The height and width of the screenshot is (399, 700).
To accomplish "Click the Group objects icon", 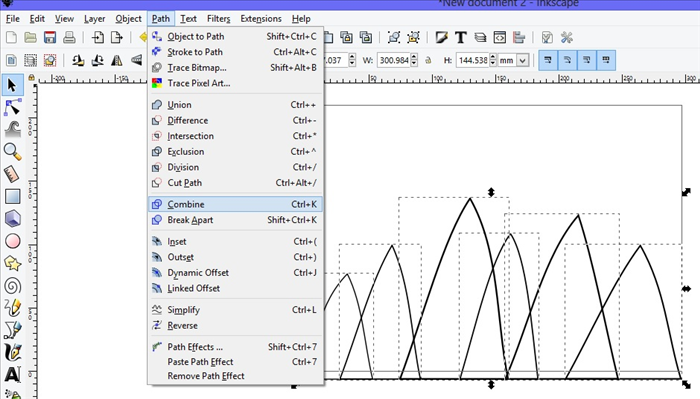I will pos(394,37).
